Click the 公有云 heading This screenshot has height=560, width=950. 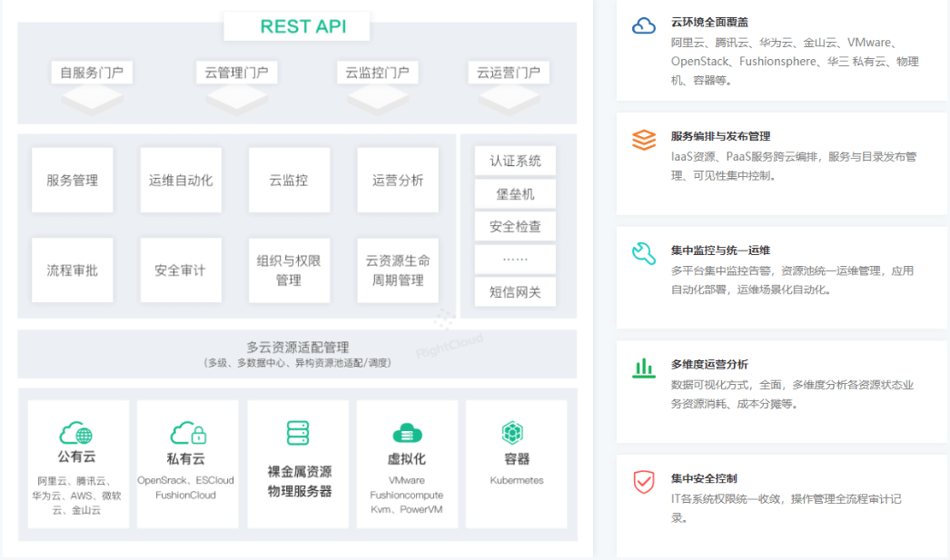(76, 457)
